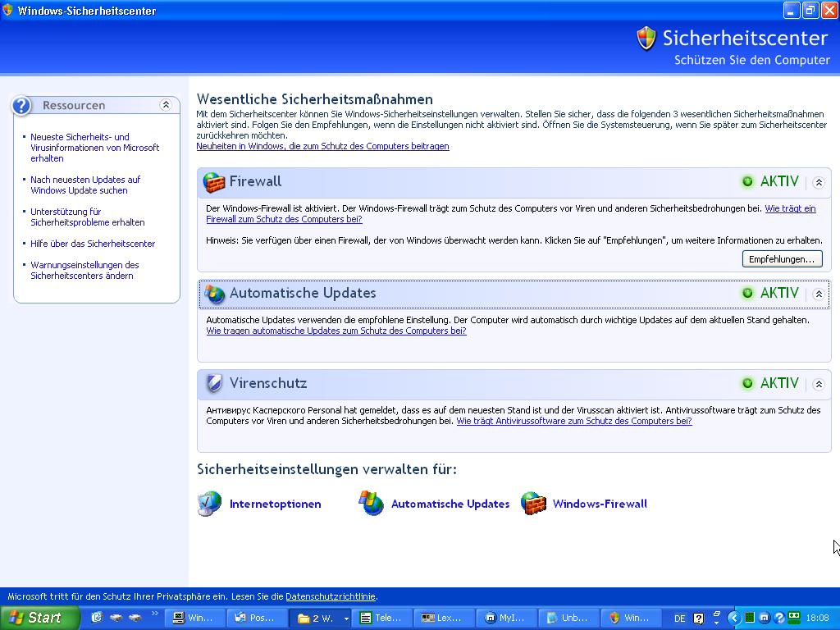
Task: Open link 'Wie trägt Antivirussoftware zum Schutz'
Action: (x=573, y=421)
